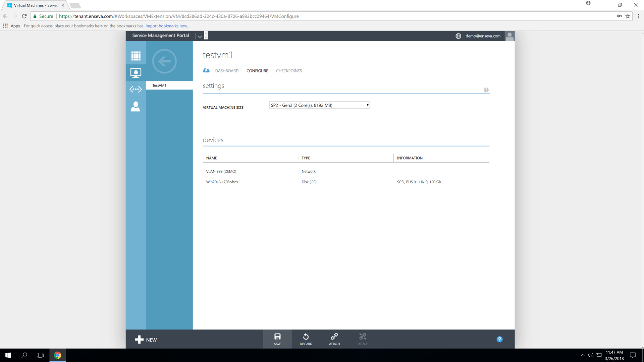Open the Action Center notifications
This screenshot has height=362, width=644.
point(633,355)
